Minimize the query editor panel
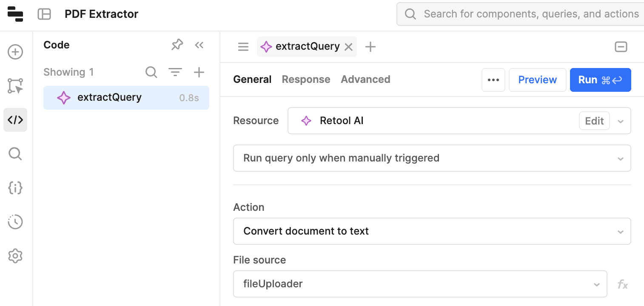The height and width of the screenshot is (306, 644). click(621, 47)
